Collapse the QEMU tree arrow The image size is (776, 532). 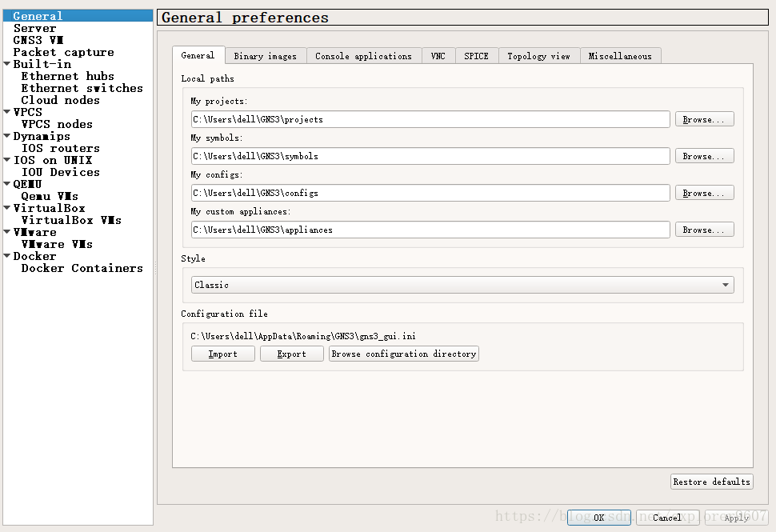pyautogui.click(x=7, y=184)
